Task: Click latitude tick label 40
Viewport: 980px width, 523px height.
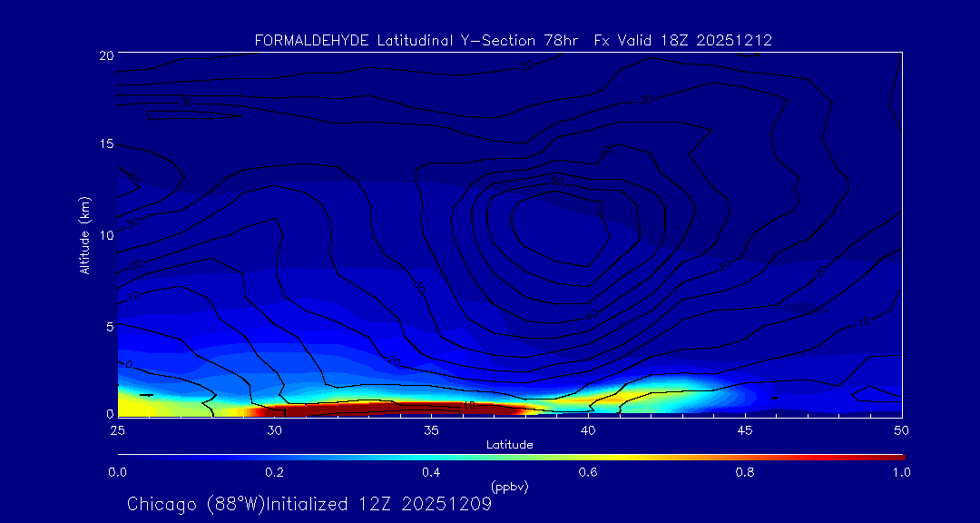Action: pos(588,429)
